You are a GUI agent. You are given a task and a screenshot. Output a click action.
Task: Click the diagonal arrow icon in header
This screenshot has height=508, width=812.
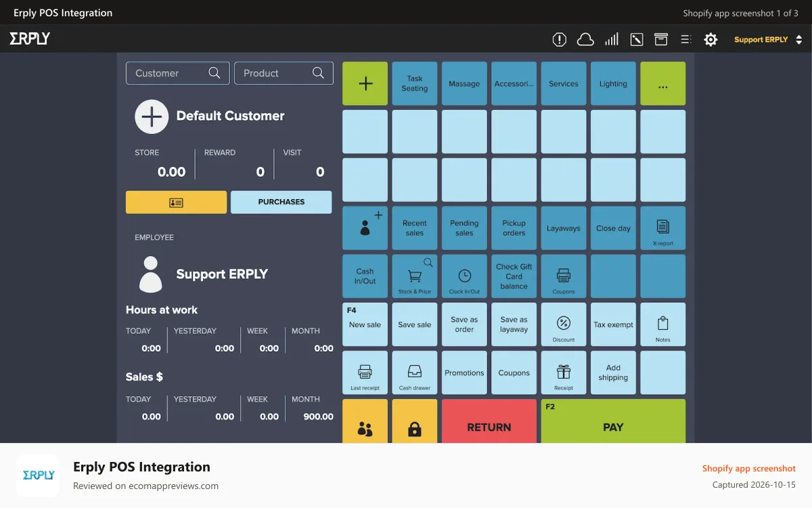637,39
